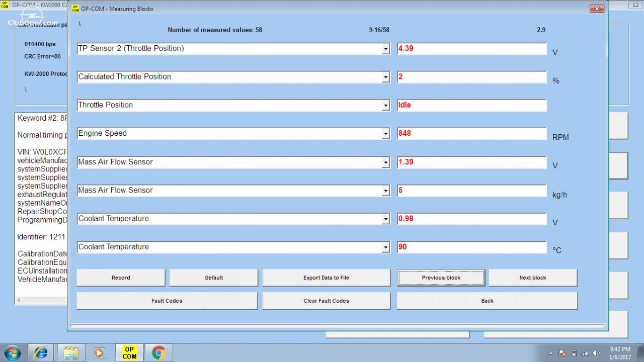Expand the Engine Speed dropdown
The image size is (644, 362).
tap(386, 134)
